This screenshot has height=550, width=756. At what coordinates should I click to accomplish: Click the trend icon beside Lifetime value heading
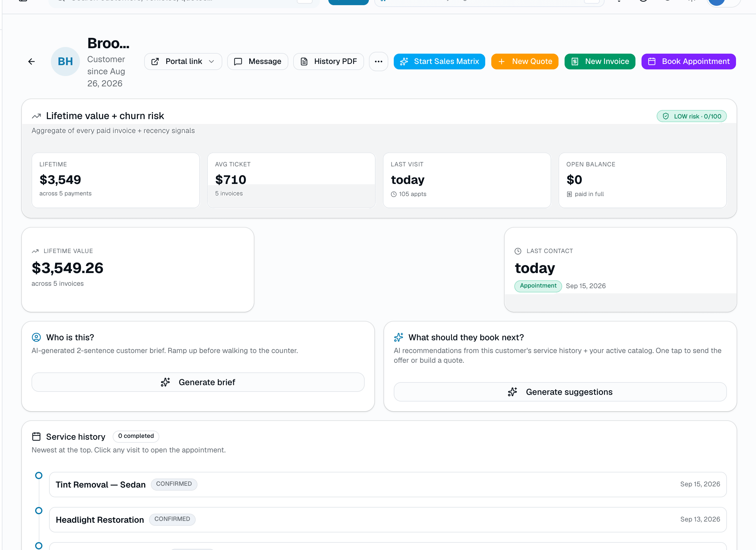[x=36, y=116]
